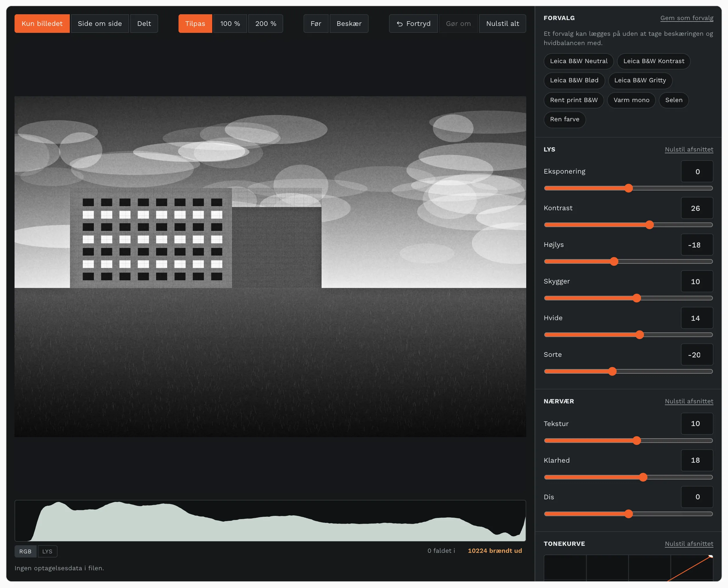Click the Dis slider handle
This screenshot has height=588, width=728.
pos(629,514)
